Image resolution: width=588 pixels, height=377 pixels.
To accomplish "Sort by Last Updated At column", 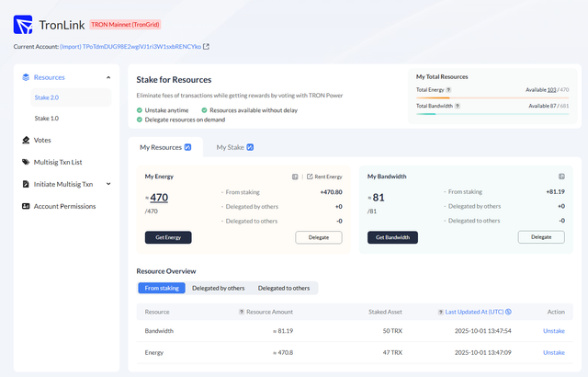I will (479, 313).
